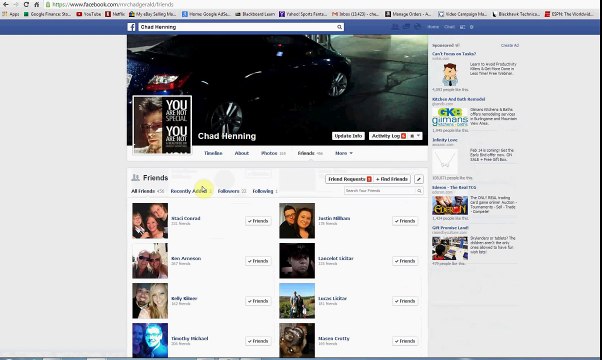Open the privacy shortcuts icon in top bar
This screenshot has width=602, height=360.
[x=463, y=27]
